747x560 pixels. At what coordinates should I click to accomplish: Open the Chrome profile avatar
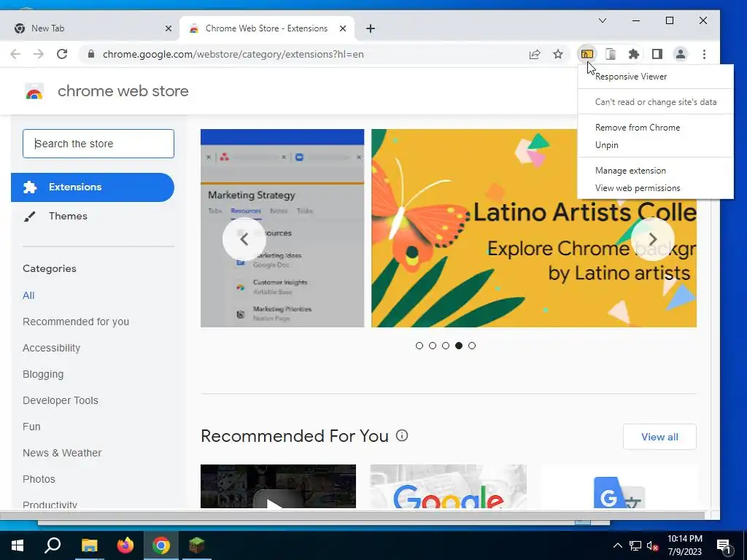tap(681, 54)
